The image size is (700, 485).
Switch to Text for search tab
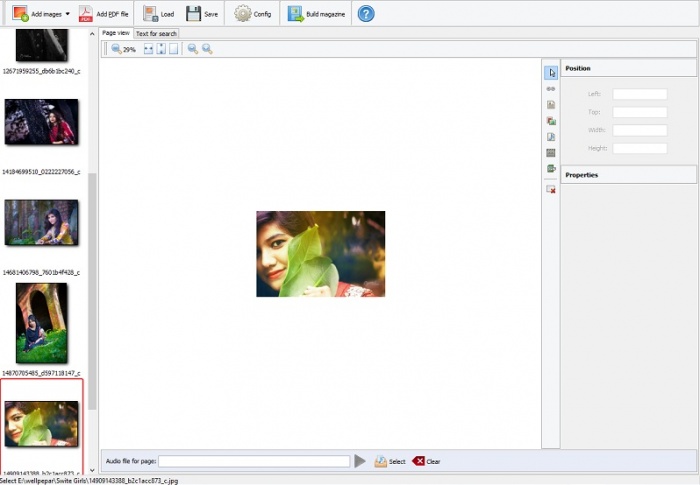(x=156, y=34)
